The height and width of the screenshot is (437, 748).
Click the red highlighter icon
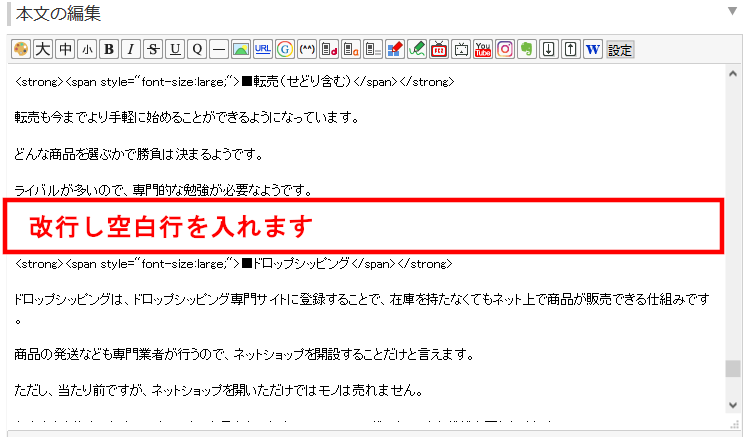395,49
